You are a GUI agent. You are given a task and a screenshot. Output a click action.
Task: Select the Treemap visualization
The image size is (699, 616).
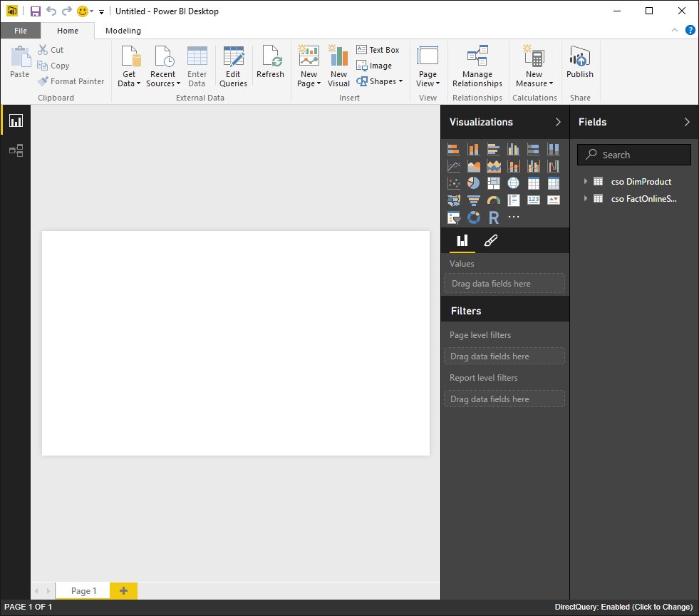(494, 183)
